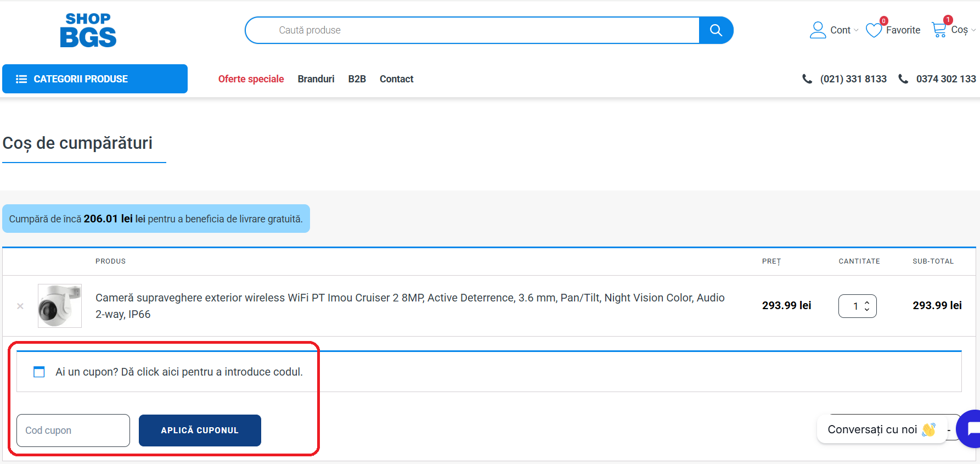This screenshot has width=980, height=464.
Task: Open Oferte speciale menu item
Action: coord(251,79)
